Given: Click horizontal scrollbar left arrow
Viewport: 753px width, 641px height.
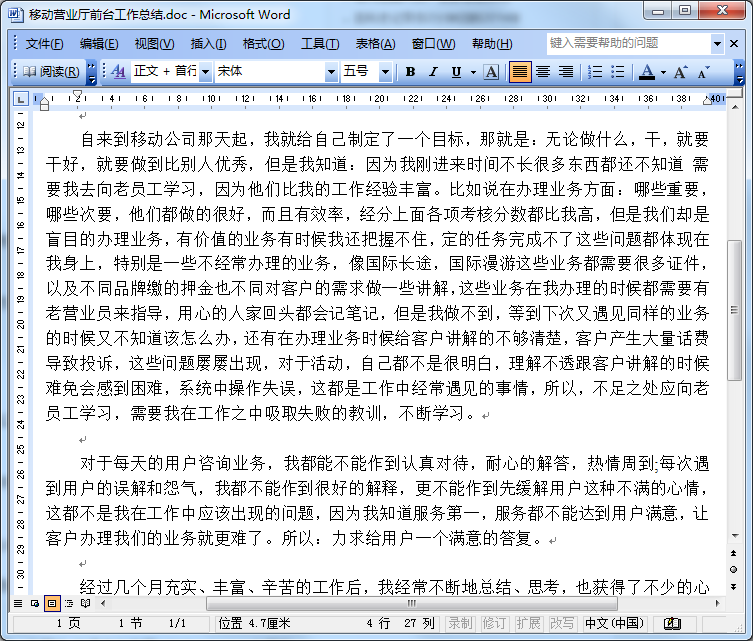Looking at the screenshot, I should (103, 603).
